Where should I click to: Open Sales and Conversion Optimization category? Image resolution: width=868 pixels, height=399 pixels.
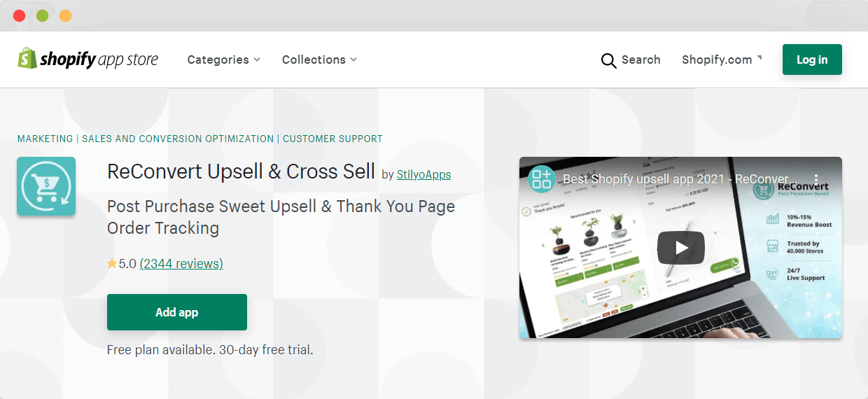pyautogui.click(x=178, y=139)
